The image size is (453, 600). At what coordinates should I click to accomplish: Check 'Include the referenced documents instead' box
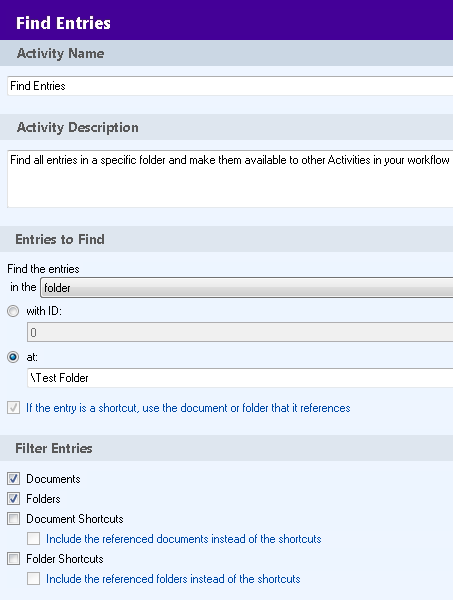click(x=33, y=539)
